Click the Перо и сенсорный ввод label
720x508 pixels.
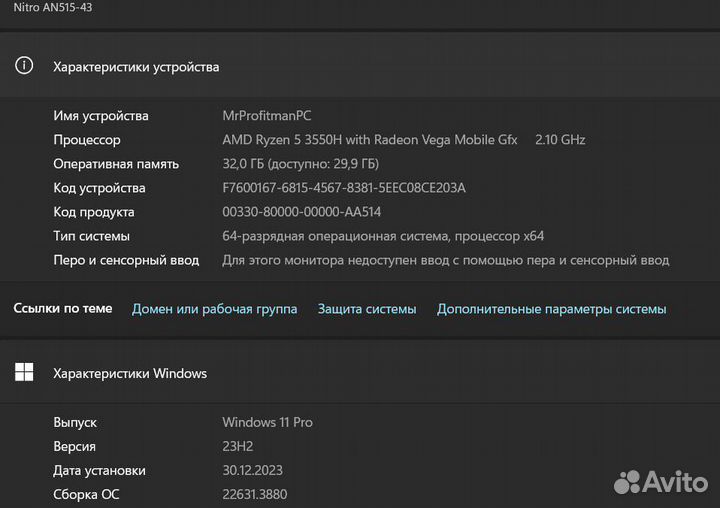(126, 260)
